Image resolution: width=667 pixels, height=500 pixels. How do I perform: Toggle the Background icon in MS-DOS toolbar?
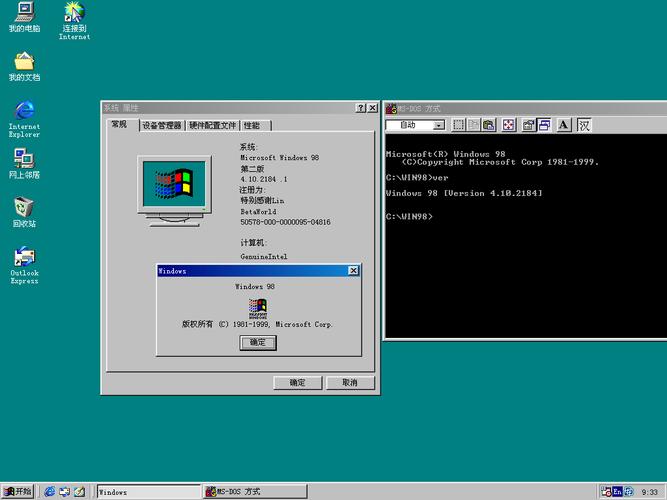coord(544,125)
